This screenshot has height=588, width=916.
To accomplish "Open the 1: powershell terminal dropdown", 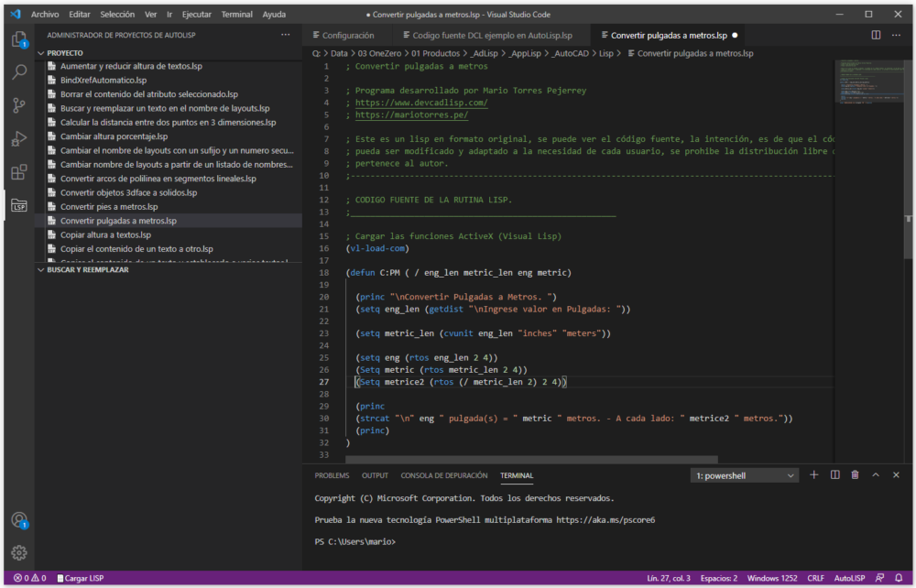I will [743, 474].
